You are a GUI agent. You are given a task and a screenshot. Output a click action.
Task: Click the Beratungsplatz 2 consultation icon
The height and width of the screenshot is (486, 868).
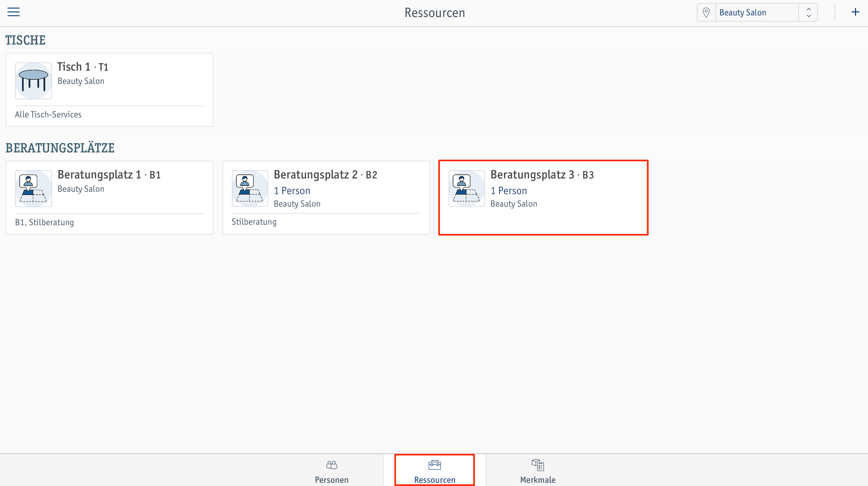250,188
